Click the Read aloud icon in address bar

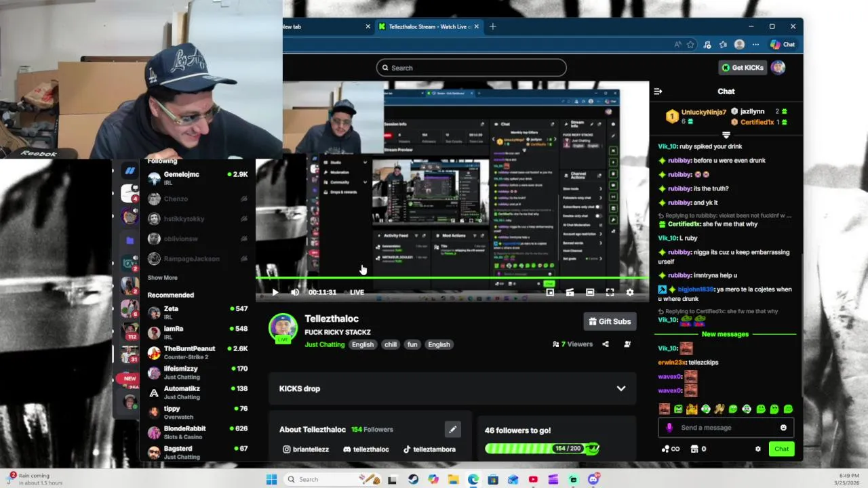pyautogui.click(x=677, y=45)
